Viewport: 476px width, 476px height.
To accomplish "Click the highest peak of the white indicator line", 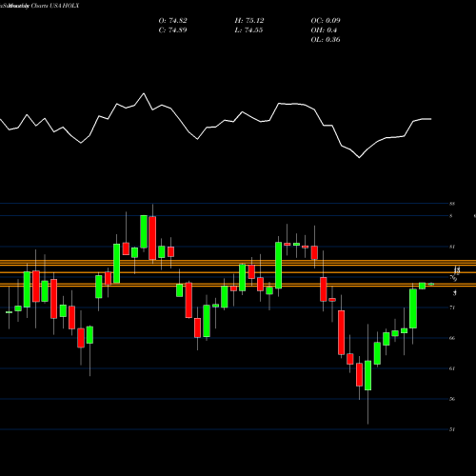I will click(x=144, y=93).
